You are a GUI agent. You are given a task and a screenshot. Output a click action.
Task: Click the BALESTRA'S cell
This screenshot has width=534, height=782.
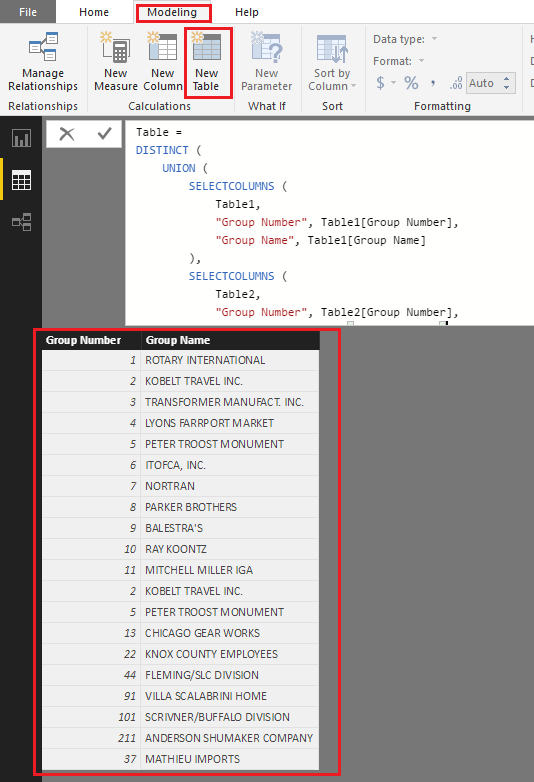click(230, 528)
